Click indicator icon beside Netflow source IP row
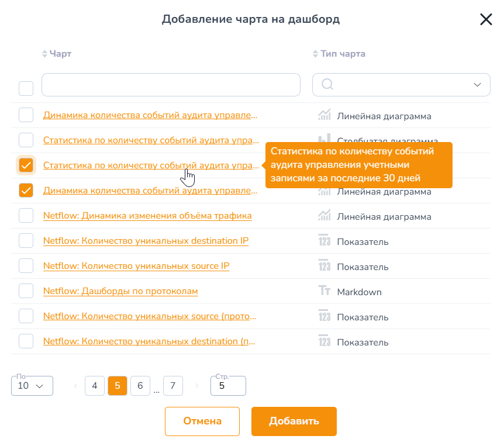The width and height of the screenshot is (504, 446). point(325,265)
